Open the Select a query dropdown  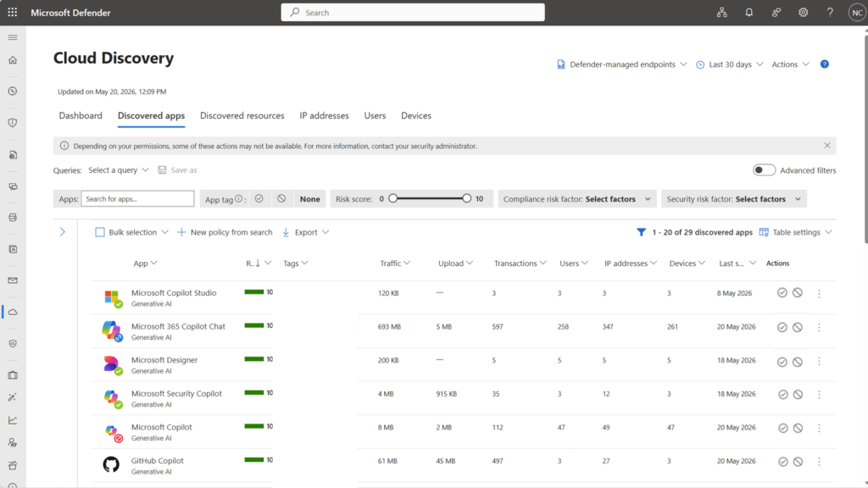pyautogui.click(x=119, y=169)
